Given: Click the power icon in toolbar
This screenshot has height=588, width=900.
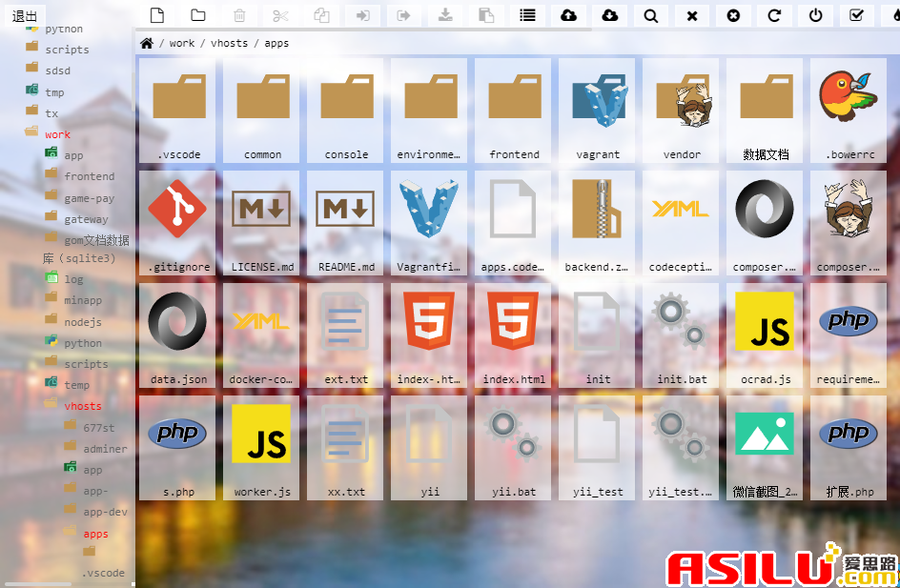Looking at the screenshot, I should 816,15.
